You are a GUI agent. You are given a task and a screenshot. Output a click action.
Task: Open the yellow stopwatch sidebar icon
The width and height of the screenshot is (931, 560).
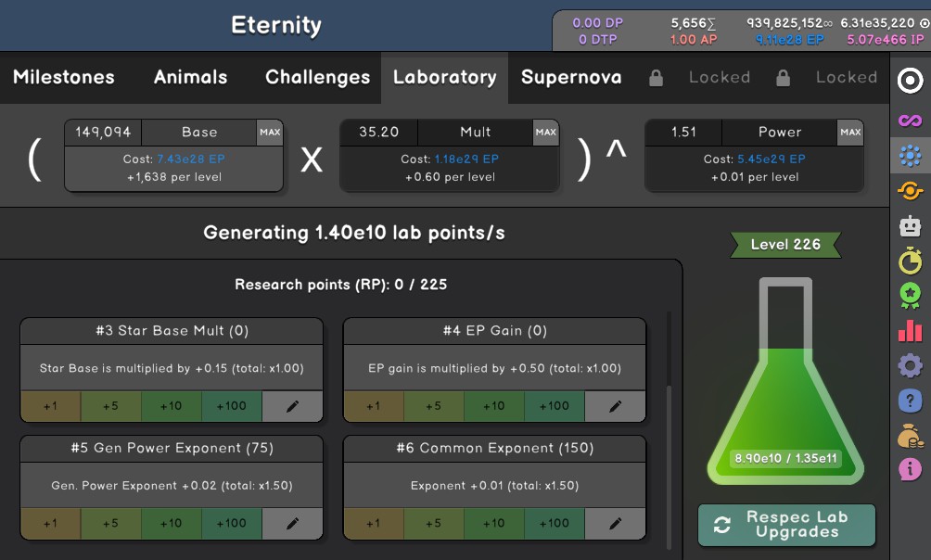click(x=911, y=261)
